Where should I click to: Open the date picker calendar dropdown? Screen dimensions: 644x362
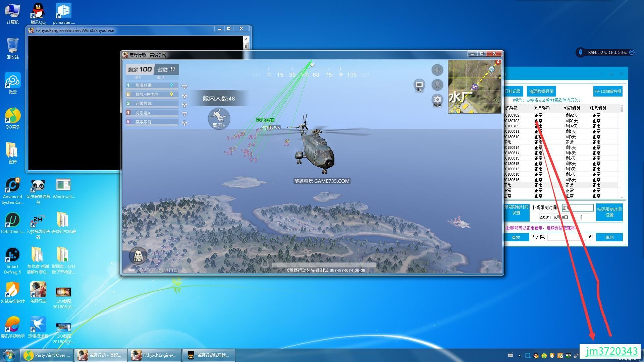[581, 217]
